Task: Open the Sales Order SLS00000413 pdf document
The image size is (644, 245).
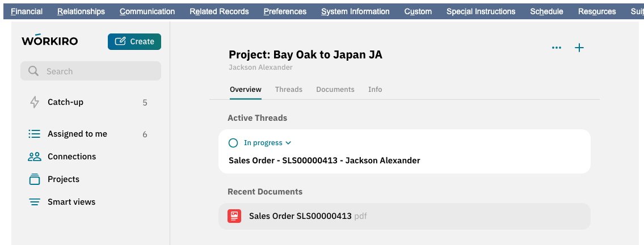Action: pyautogui.click(x=300, y=216)
